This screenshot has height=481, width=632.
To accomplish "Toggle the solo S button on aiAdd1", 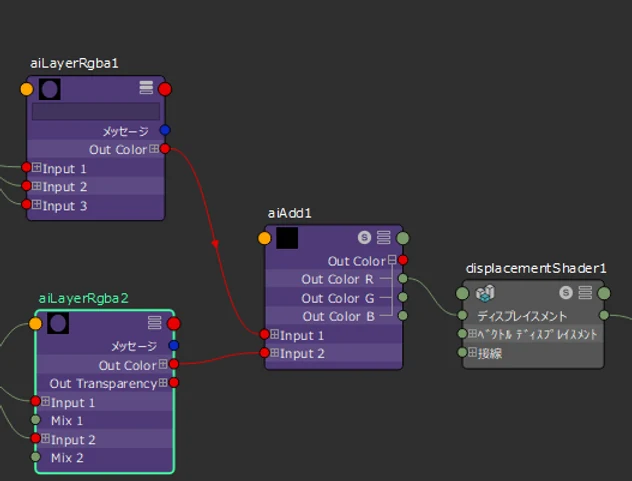I will point(364,237).
